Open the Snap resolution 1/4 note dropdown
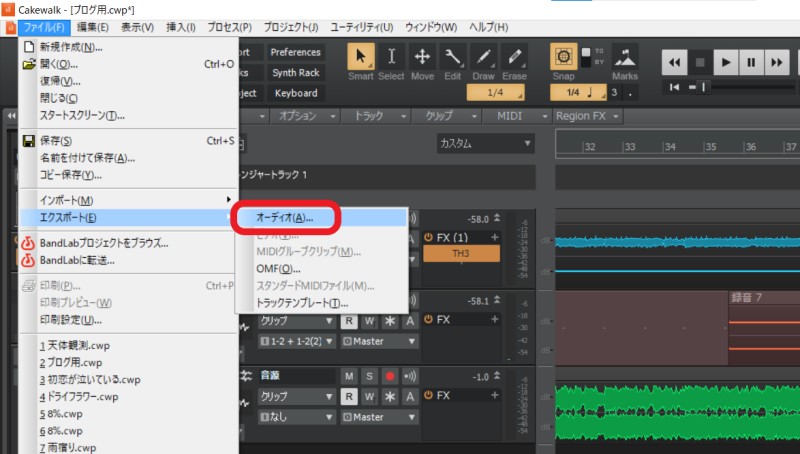Viewport: 800px width, 454px height. [x=579, y=92]
